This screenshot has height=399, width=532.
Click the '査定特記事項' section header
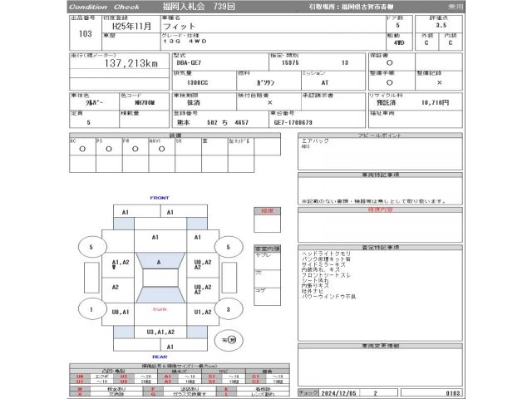pyautogui.click(x=380, y=248)
